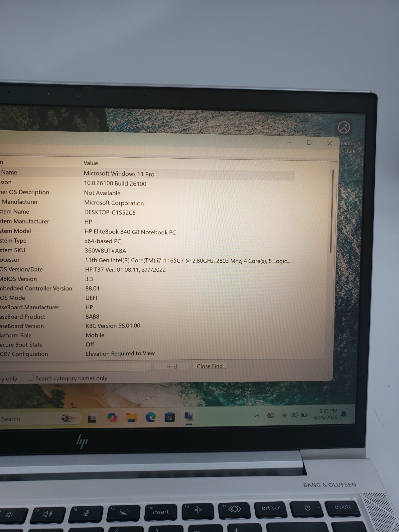Open the notification bell icon
Viewport: 399px width, 532px height.
coord(343,414)
